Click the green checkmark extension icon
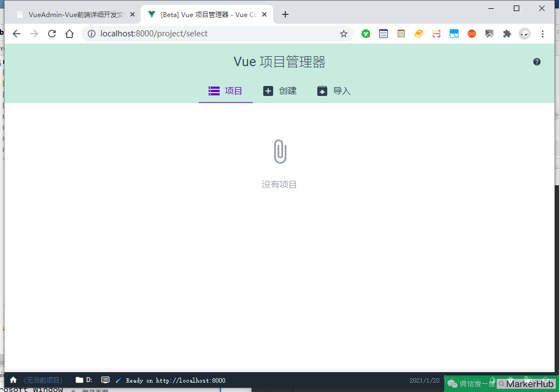559x392 pixels. [x=366, y=34]
